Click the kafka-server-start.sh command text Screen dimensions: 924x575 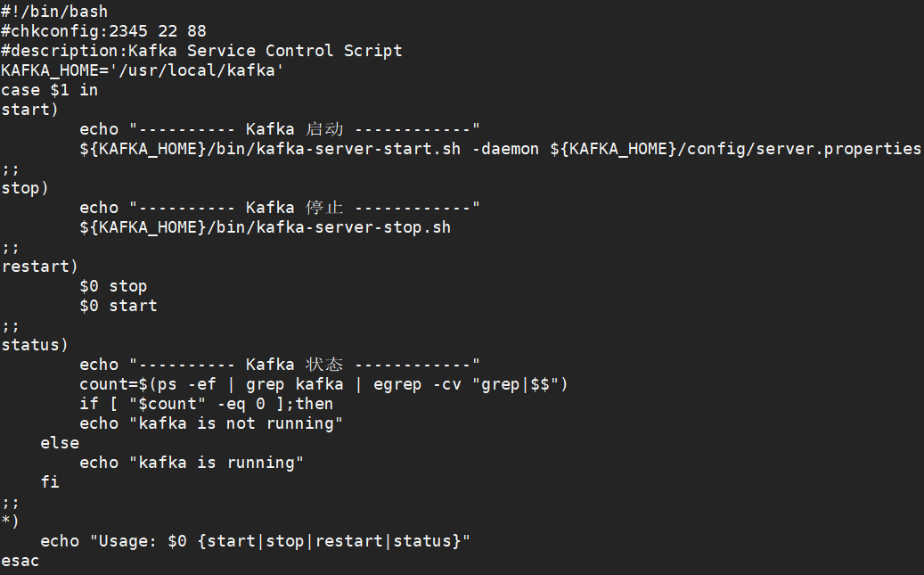click(x=358, y=149)
